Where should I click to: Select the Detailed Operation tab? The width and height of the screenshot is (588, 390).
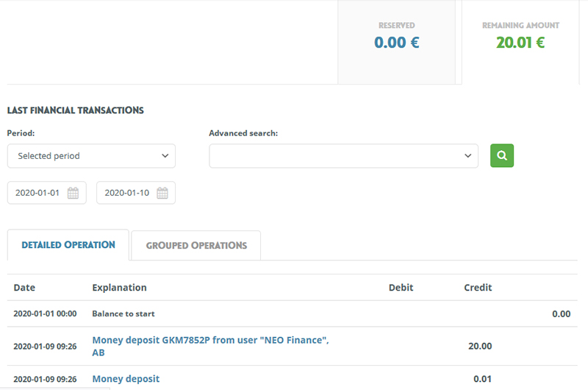coord(68,245)
